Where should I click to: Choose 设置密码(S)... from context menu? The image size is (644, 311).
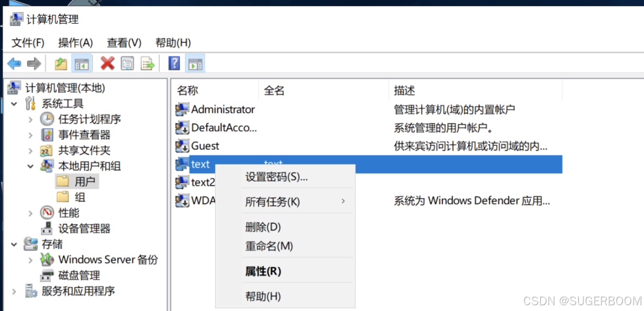(285, 177)
